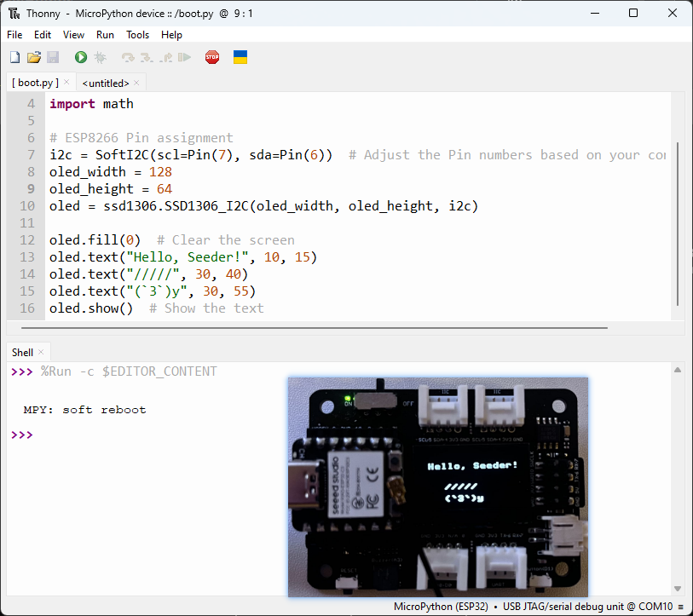Click the 'import math' code line
The height and width of the screenshot is (616, 693).
(91, 104)
